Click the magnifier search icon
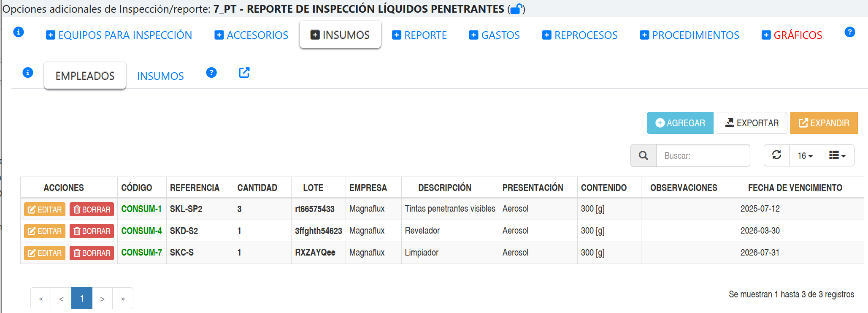Viewport: 868px width, 313px height. (643, 156)
